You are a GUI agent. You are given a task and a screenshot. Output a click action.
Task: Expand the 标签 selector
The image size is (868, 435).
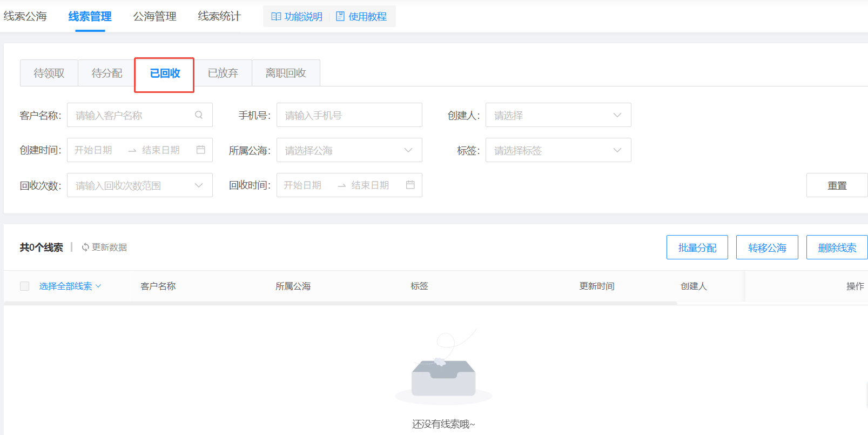coord(558,150)
